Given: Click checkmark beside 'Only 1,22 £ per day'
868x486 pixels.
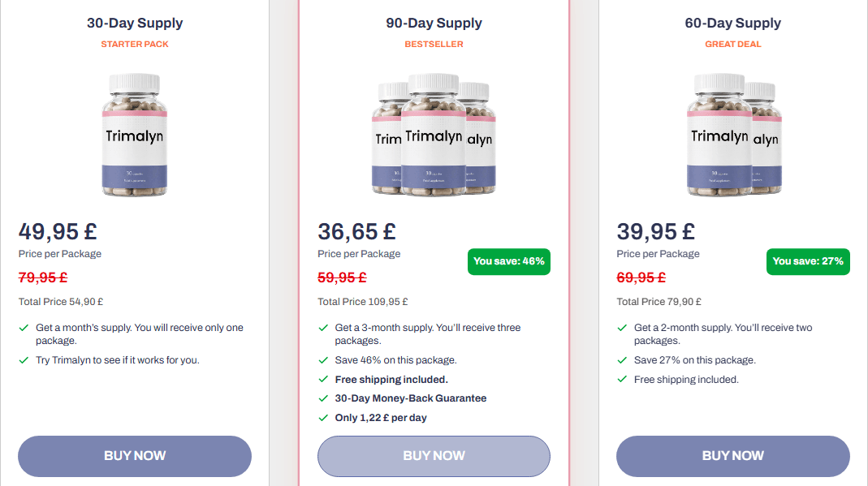Looking at the screenshot, I should (323, 418).
